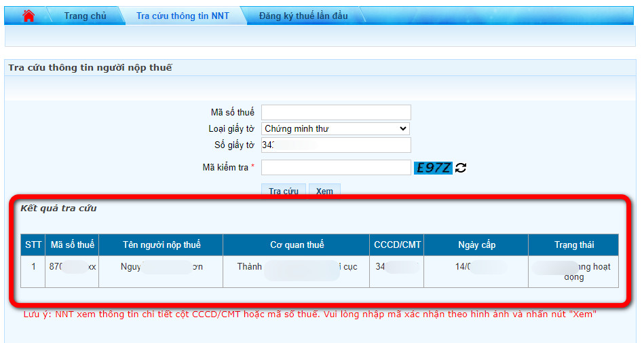Click the E97Z captcha image
This screenshot has width=644, height=343.
click(433, 168)
